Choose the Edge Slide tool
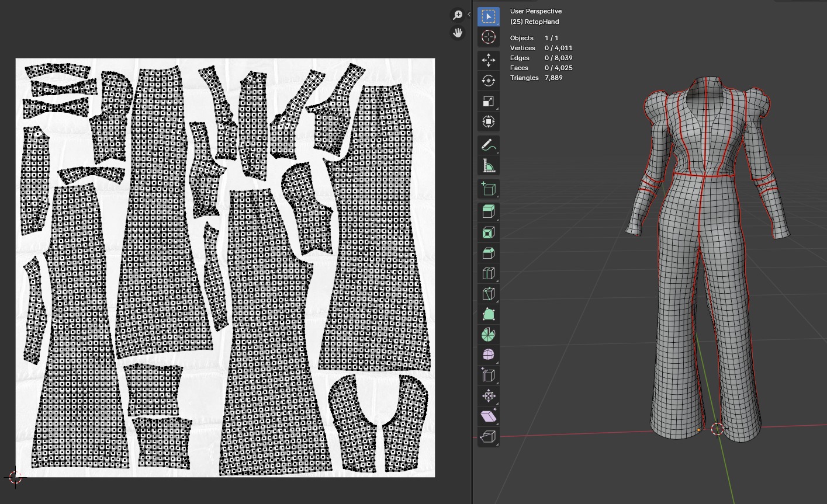Image resolution: width=827 pixels, height=504 pixels. pyautogui.click(x=489, y=376)
